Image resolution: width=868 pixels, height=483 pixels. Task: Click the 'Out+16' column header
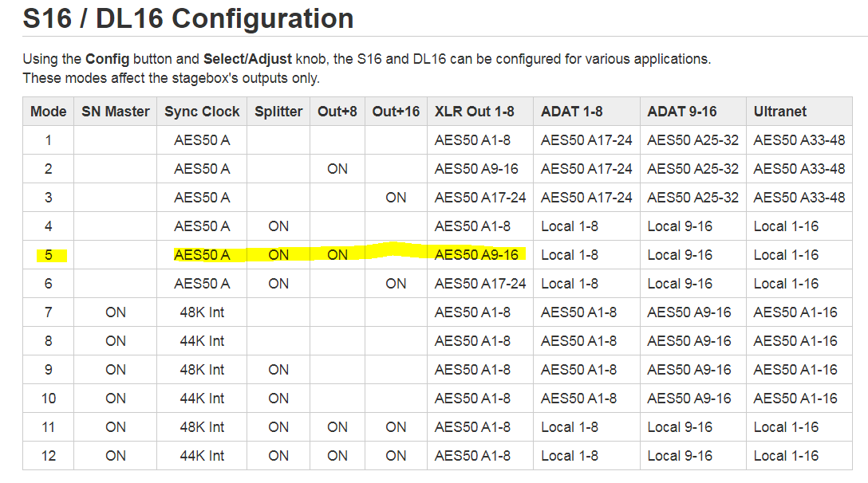[x=396, y=112]
